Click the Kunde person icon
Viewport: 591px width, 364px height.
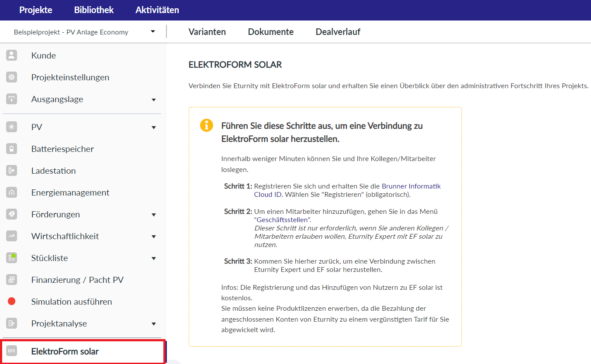coord(11,55)
